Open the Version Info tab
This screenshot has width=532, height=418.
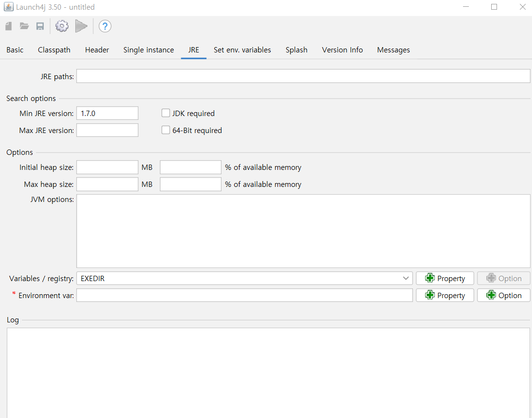(343, 50)
